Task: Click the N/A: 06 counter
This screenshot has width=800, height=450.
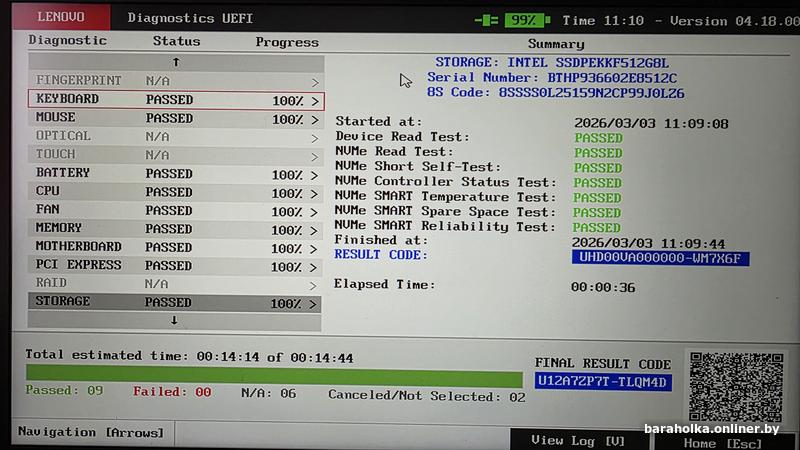Action: click(269, 393)
